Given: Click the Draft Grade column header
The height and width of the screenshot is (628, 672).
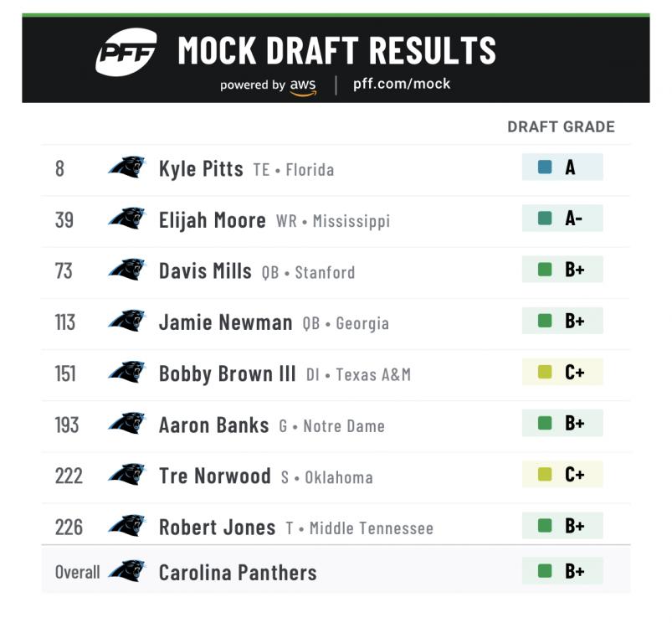Looking at the screenshot, I should coord(561,127).
